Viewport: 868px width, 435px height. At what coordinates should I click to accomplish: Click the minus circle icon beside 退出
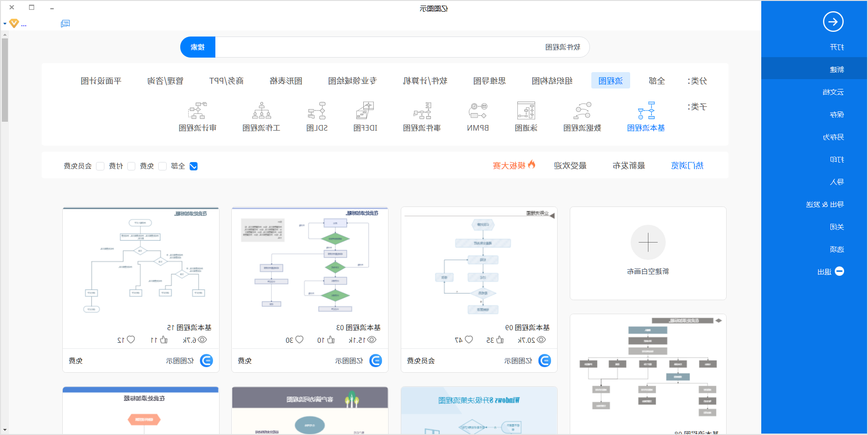coord(839,271)
